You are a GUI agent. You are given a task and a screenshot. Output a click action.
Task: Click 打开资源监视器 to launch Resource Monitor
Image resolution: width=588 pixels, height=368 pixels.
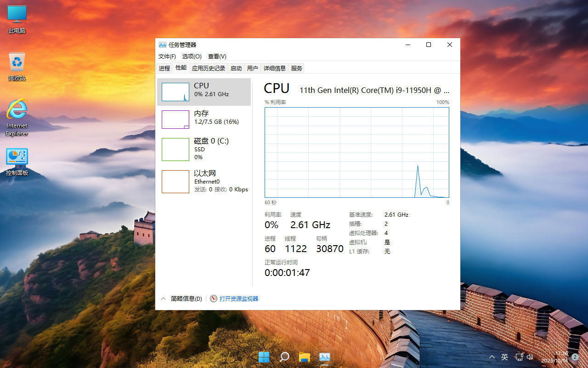[238, 299]
